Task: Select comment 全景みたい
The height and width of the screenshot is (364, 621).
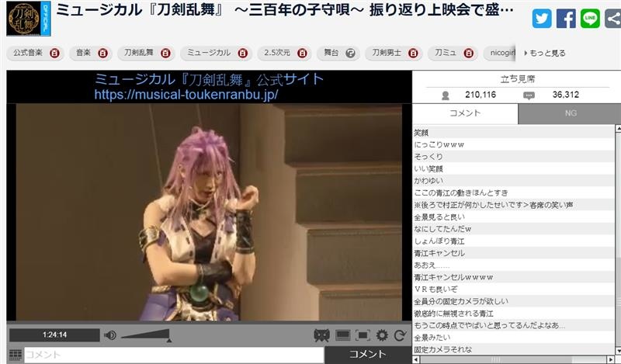Action: 514,338
